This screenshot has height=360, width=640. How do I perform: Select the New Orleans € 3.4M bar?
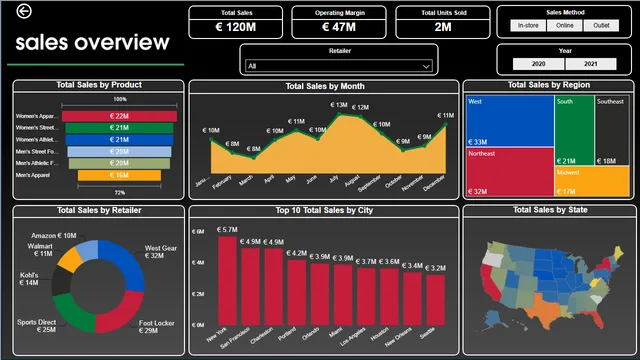click(413, 298)
